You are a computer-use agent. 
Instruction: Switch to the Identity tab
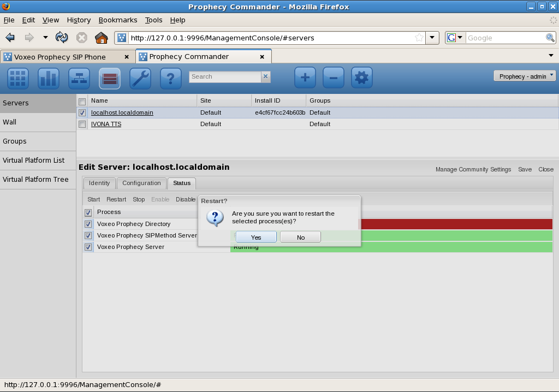coord(99,183)
